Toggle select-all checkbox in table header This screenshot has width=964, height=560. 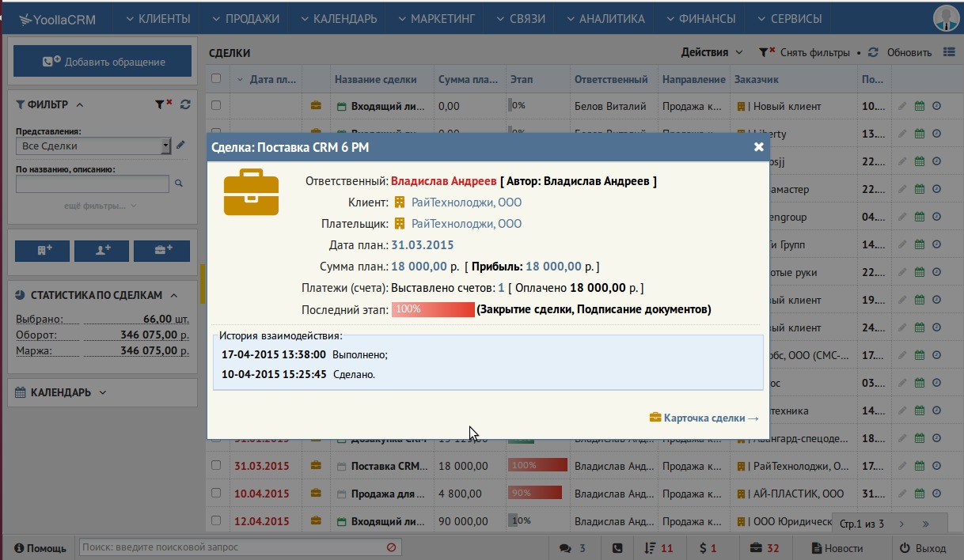tap(216, 78)
